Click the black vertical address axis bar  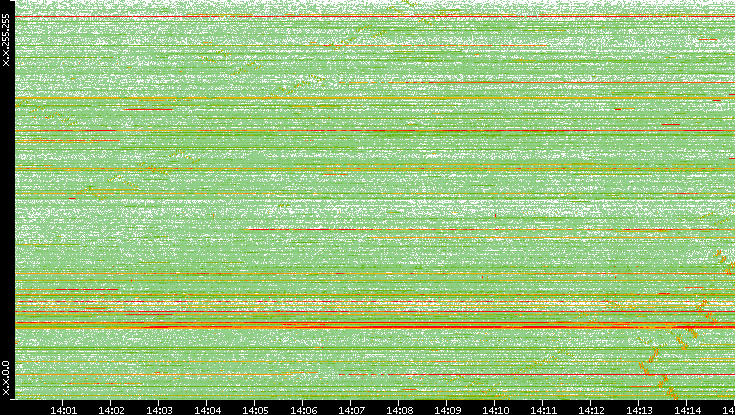point(6,200)
